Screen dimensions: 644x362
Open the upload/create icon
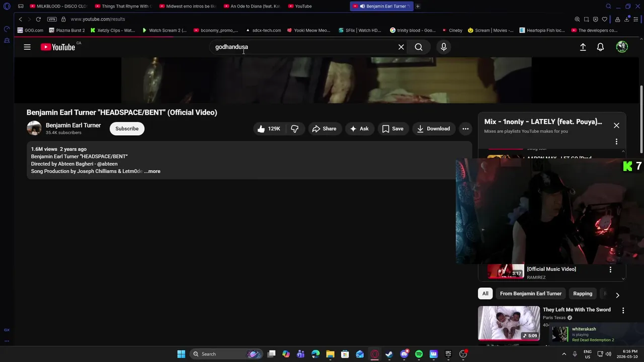click(583, 47)
